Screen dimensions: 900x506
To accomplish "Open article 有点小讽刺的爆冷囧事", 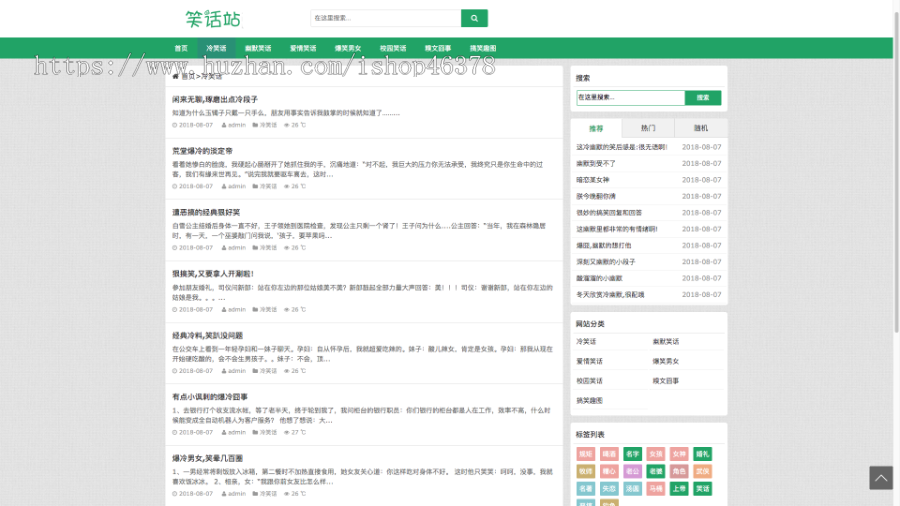I will click(x=210, y=396).
